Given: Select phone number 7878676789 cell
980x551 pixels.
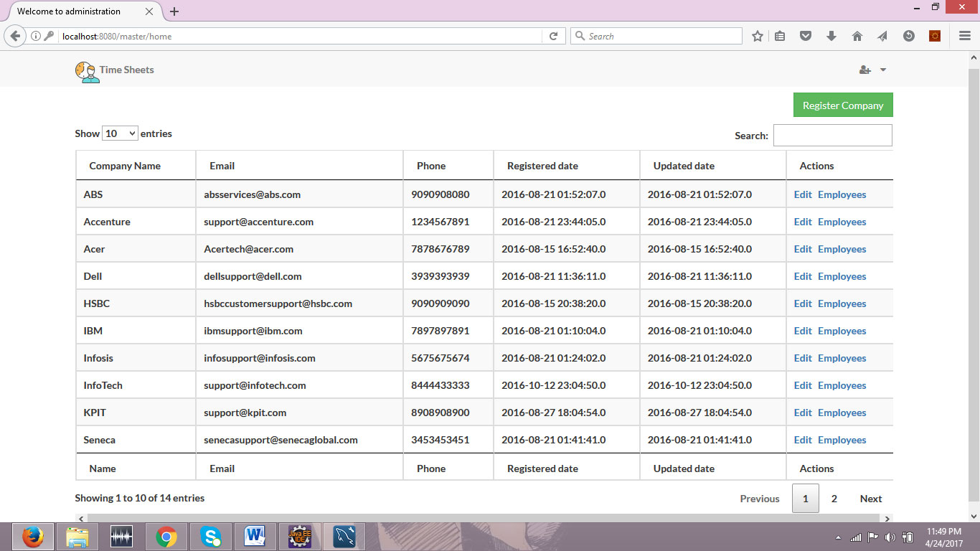Looking at the screenshot, I should click(x=448, y=249).
